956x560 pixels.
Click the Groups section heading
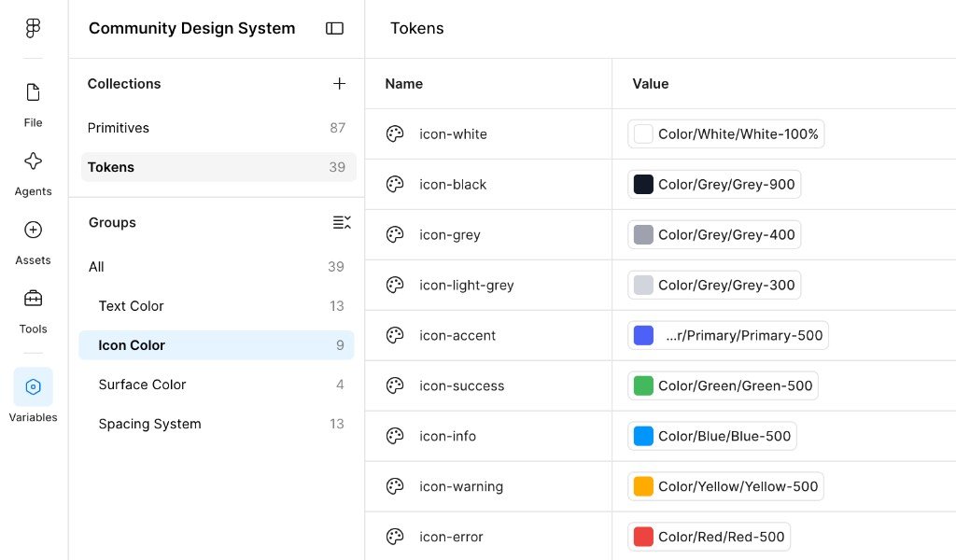(x=112, y=222)
